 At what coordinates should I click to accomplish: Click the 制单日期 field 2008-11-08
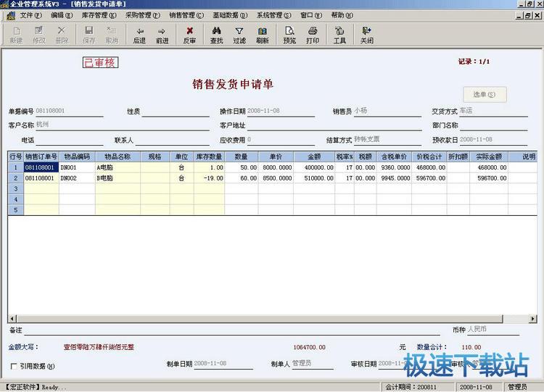coord(223,364)
